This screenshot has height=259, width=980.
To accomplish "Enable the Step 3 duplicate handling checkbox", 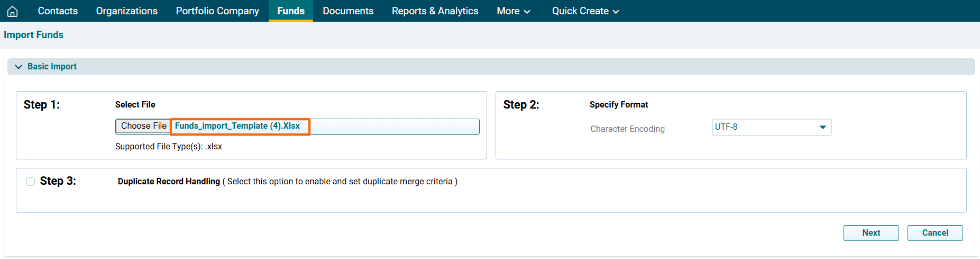I will click(31, 182).
